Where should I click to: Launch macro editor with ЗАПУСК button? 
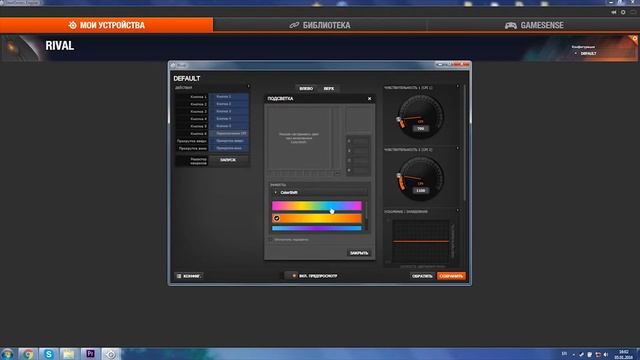click(228, 160)
